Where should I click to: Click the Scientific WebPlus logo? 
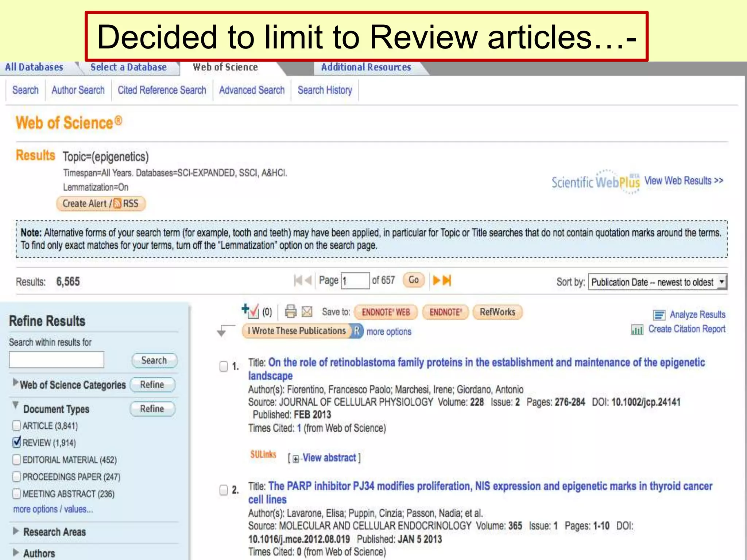coord(596,182)
